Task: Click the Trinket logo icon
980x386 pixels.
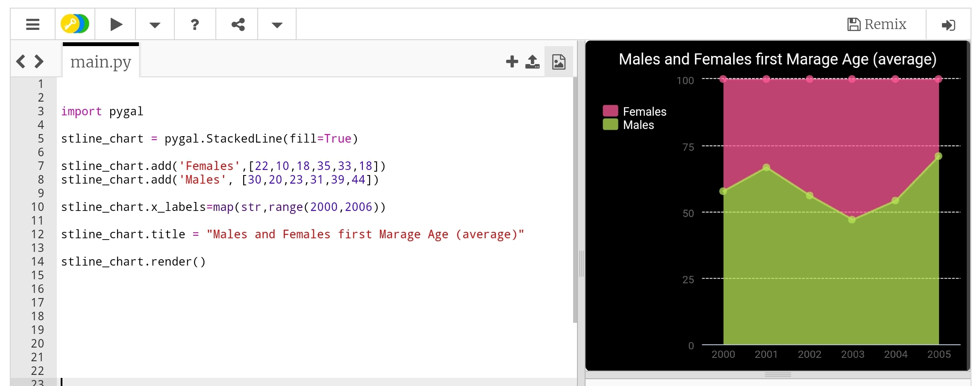Action: click(75, 24)
